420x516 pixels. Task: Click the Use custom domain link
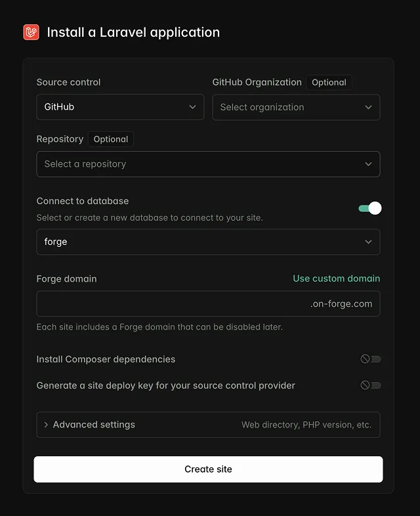[x=337, y=278]
